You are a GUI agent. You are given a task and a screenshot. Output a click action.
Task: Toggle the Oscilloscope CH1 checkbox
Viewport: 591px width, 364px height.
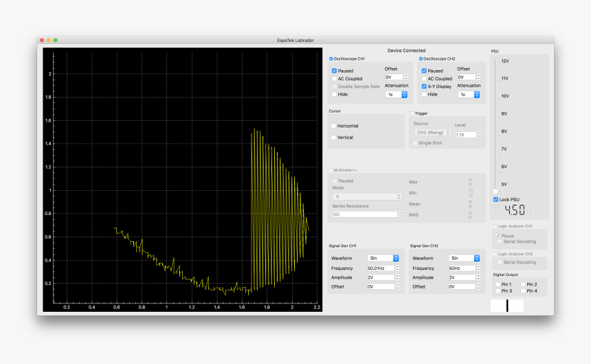click(x=331, y=59)
